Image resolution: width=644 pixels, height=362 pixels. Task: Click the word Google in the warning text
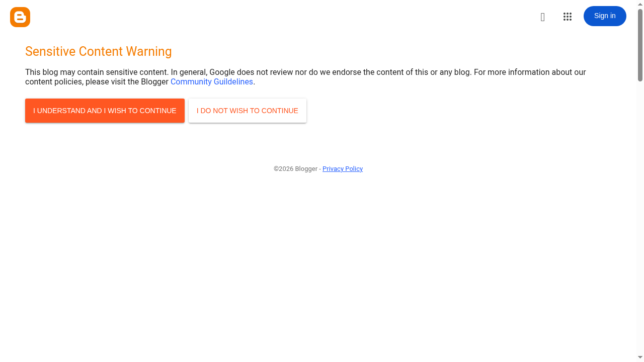(221, 72)
